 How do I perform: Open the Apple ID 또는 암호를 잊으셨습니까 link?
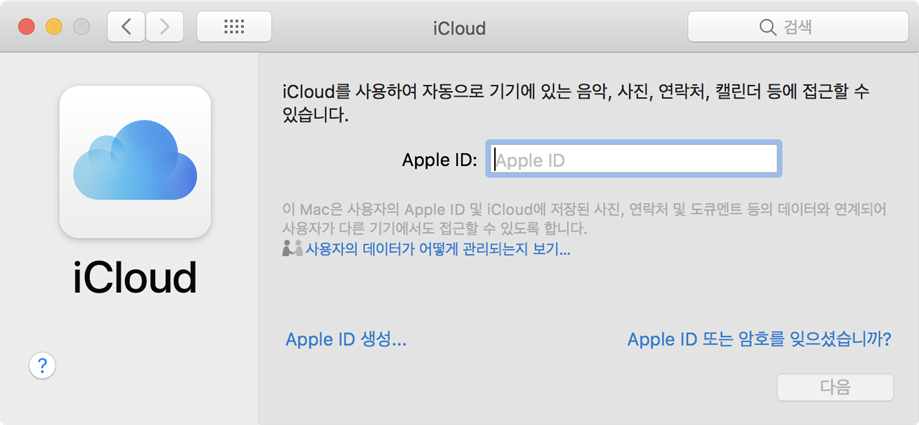pos(759,339)
